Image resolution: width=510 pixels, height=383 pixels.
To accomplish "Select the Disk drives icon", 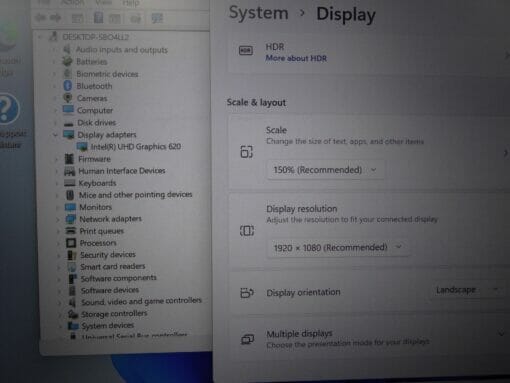I will 68,123.
